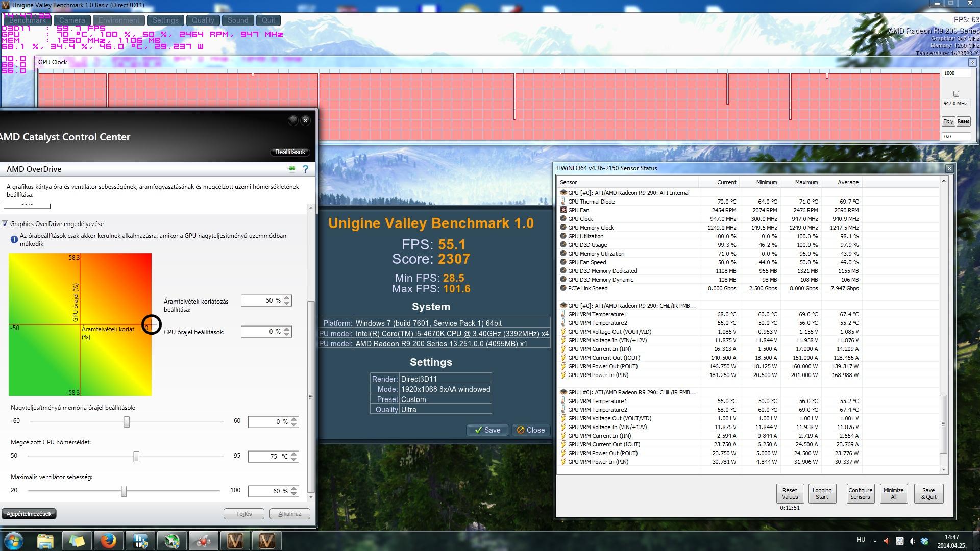This screenshot has height=551, width=980.
Task: Click the ATI Internal GPU header chip icon
Action: 563,193
